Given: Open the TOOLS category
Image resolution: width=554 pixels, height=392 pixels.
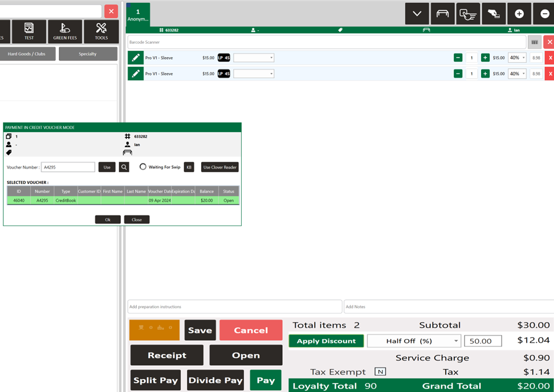Looking at the screenshot, I should click(x=101, y=31).
